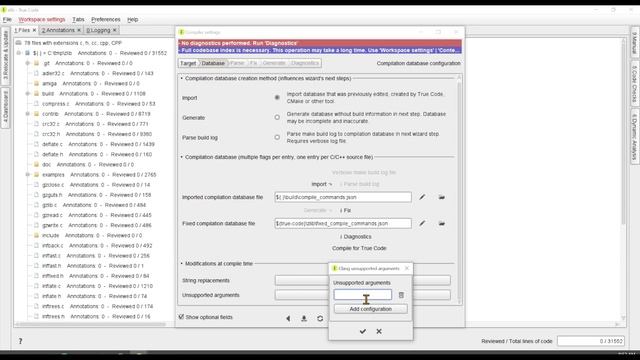Click the include folder icon
The width and height of the screenshot is (640, 360).
(36, 236)
